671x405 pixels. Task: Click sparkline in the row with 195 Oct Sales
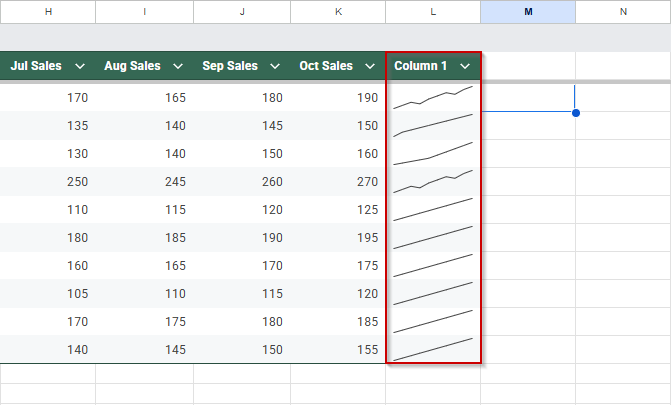tap(433, 238)
